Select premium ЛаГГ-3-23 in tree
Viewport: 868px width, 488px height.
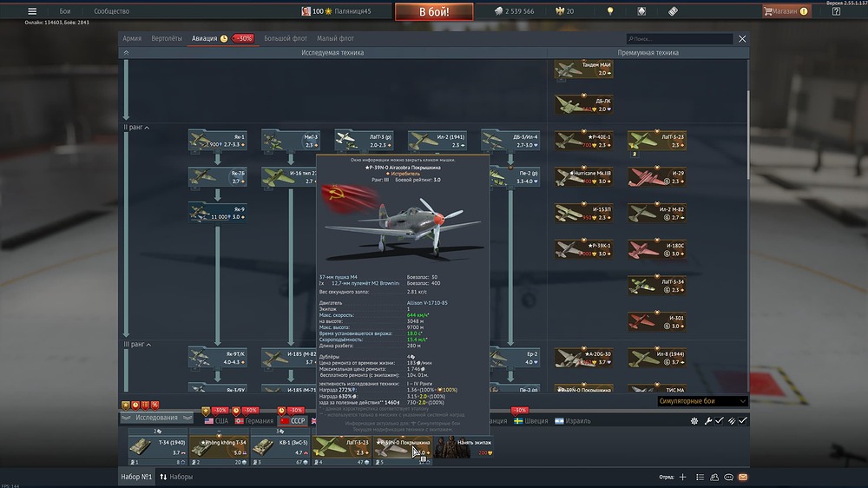pos(657,140)
